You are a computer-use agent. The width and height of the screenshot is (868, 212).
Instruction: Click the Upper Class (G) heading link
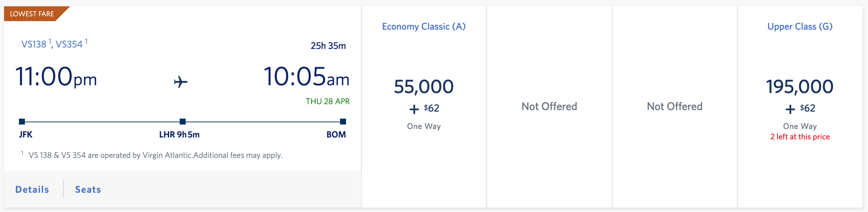point(800,27)
